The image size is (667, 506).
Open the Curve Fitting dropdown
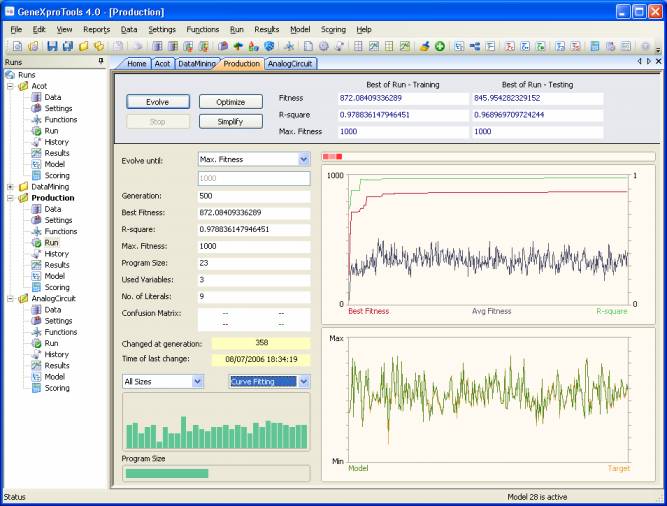pyautogui.click(x=304, y=381)
